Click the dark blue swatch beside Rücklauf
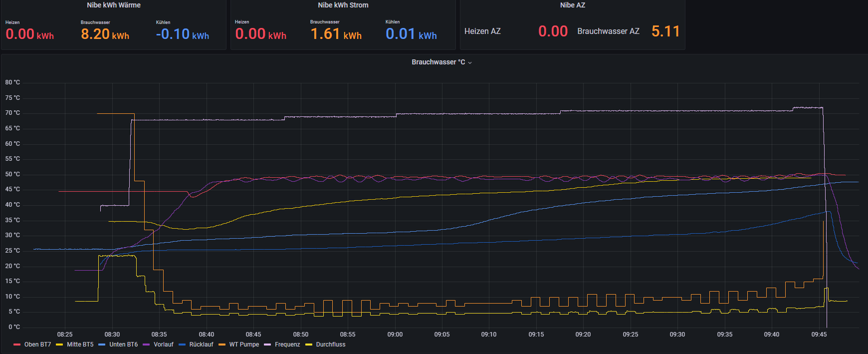This screenshot has width=868, height=354. click(x=182, y=345)
